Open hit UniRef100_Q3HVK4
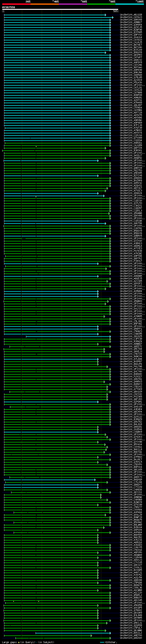This screenshot has height=644, width=146. tap(131, 25)
